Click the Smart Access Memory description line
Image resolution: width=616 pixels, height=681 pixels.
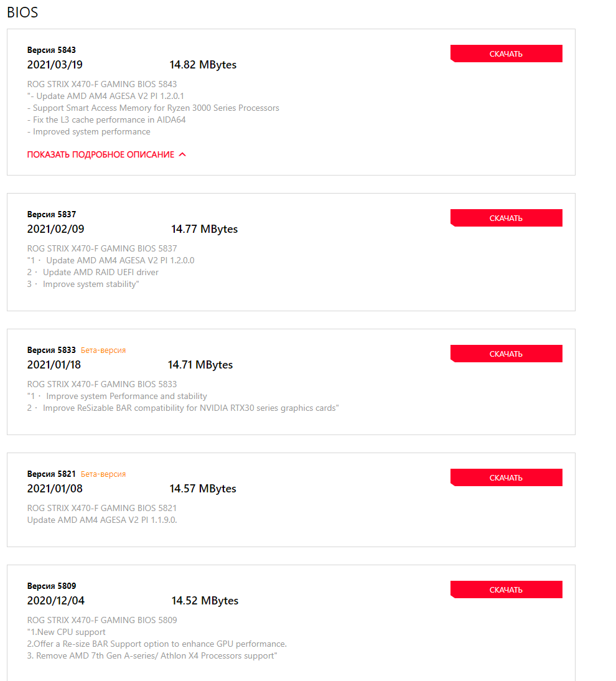click(x=153, y=108)
